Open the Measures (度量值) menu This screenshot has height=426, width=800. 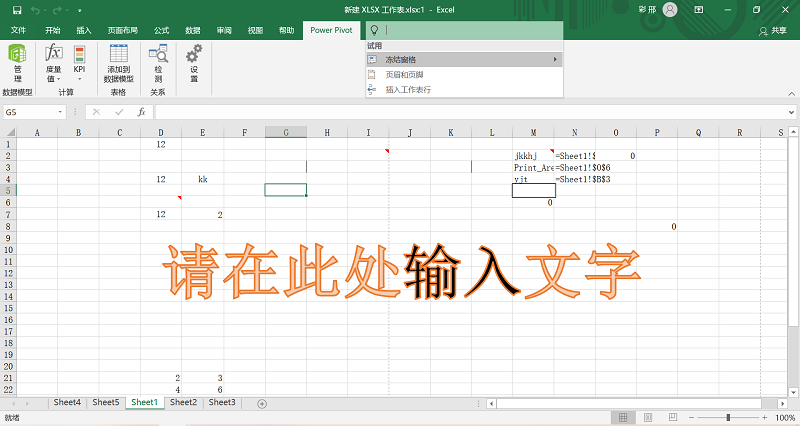click(x=54, y=64)
